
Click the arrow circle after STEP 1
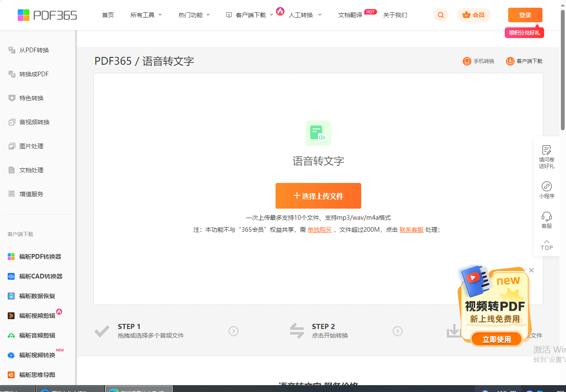tap(234, 331)
